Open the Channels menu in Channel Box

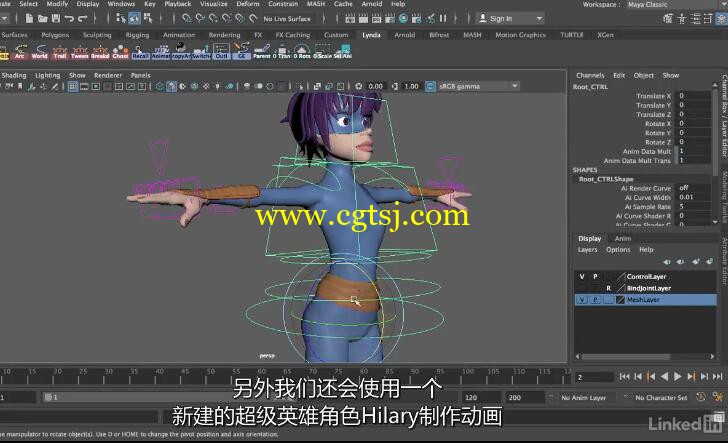[x=590, y=75]
